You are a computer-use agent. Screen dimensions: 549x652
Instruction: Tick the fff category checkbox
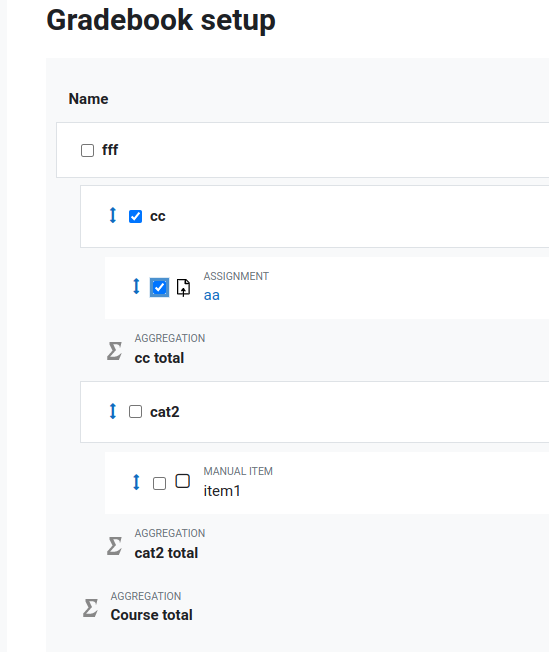(87, 150)
